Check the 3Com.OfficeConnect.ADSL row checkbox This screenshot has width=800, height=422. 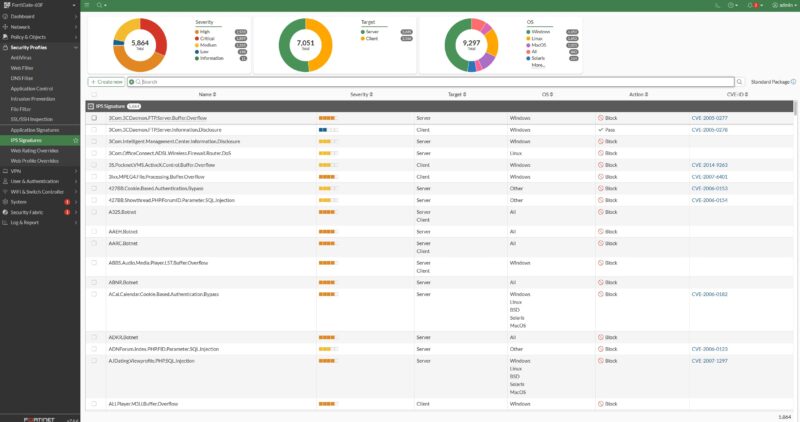click(94, 153)
